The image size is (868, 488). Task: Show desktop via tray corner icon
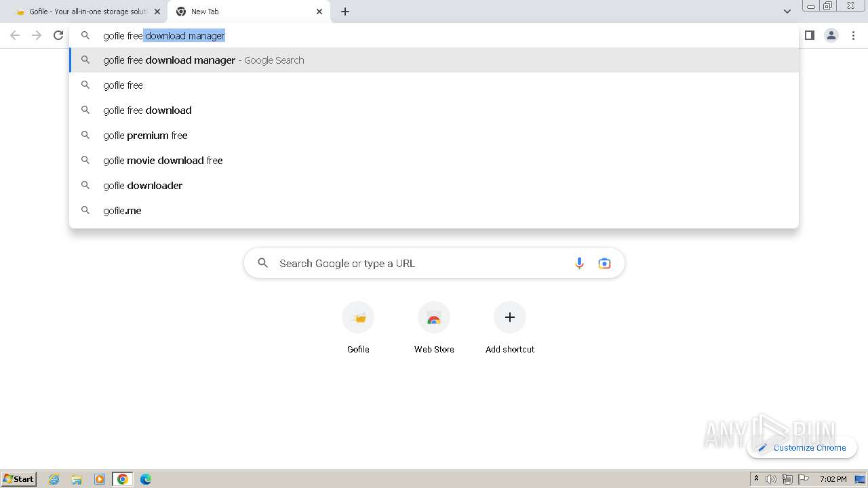pyautogui.click(x=860, y=479)
